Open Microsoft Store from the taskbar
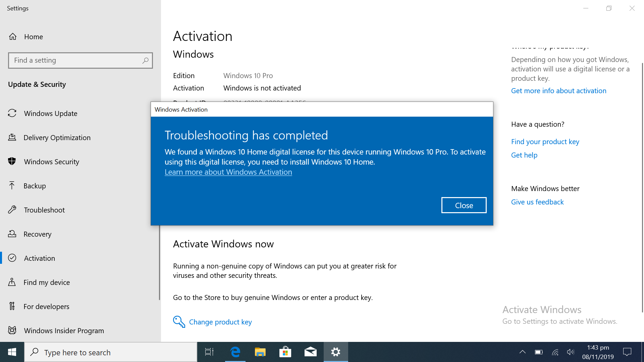644x362 pixels. [285, 352]
